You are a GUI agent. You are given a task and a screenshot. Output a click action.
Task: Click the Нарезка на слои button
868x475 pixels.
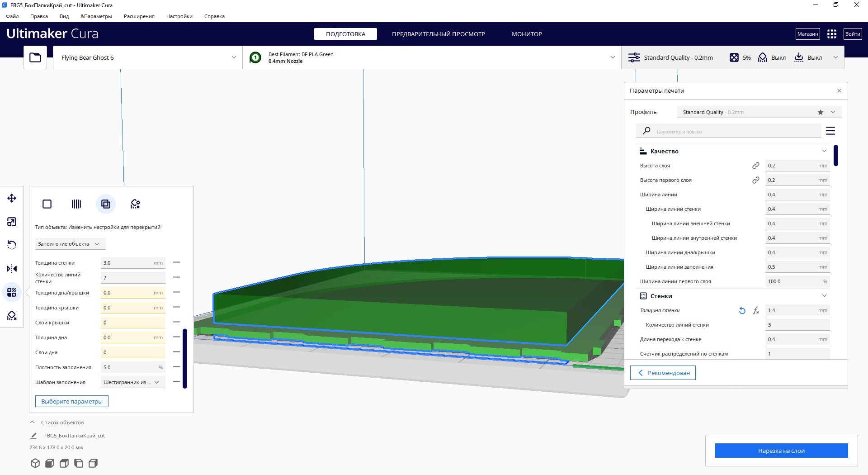tap(781, 451)
